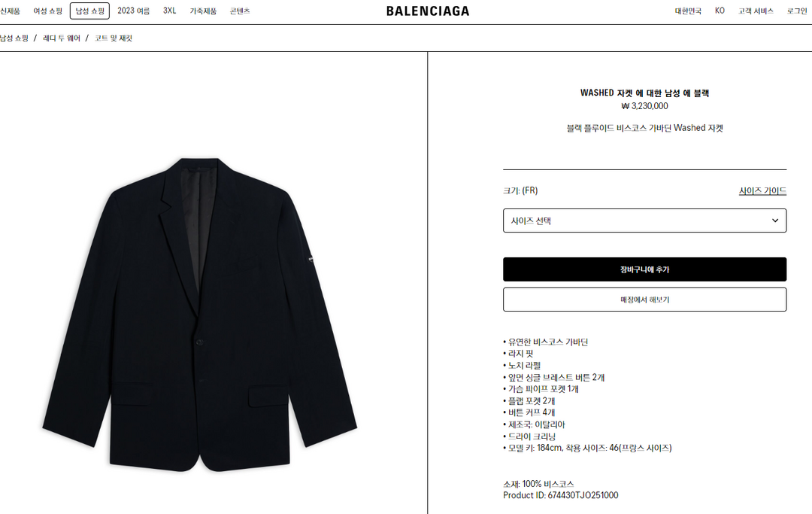Screen dimensions: 812x514
Task: Click the 로그인 link
Action: (797, 11)
